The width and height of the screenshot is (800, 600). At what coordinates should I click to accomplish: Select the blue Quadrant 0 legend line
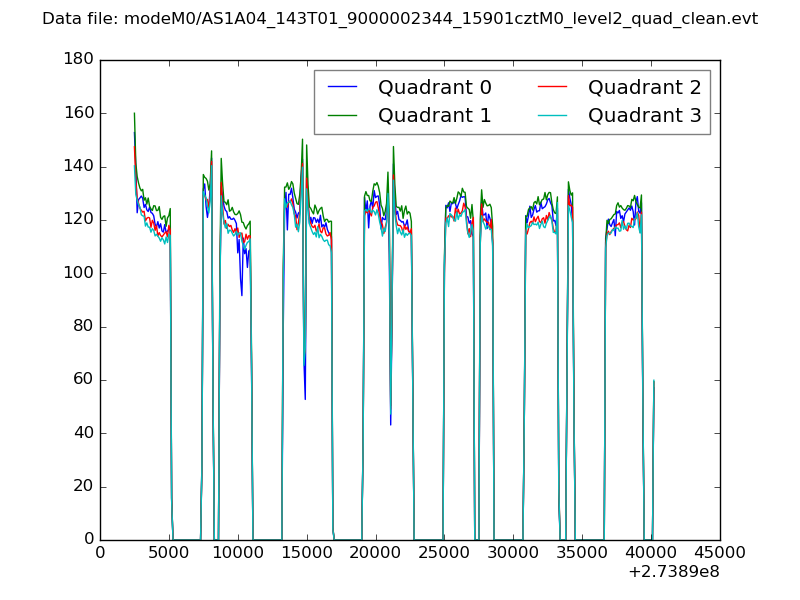343,88
